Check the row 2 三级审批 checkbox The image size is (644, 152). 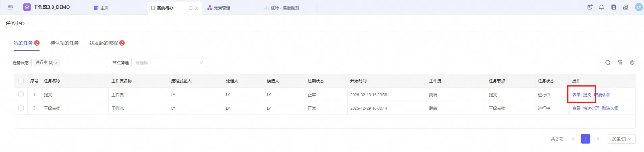21,108
